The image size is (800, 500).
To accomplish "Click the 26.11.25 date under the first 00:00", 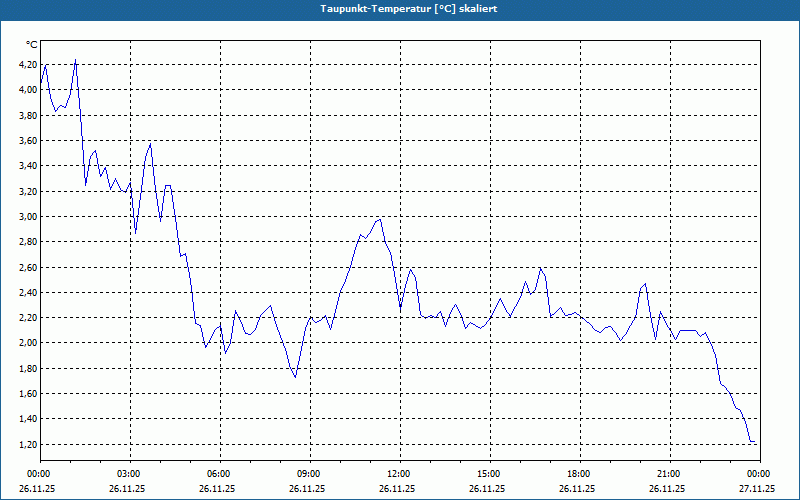I will (x=37, y=488).
